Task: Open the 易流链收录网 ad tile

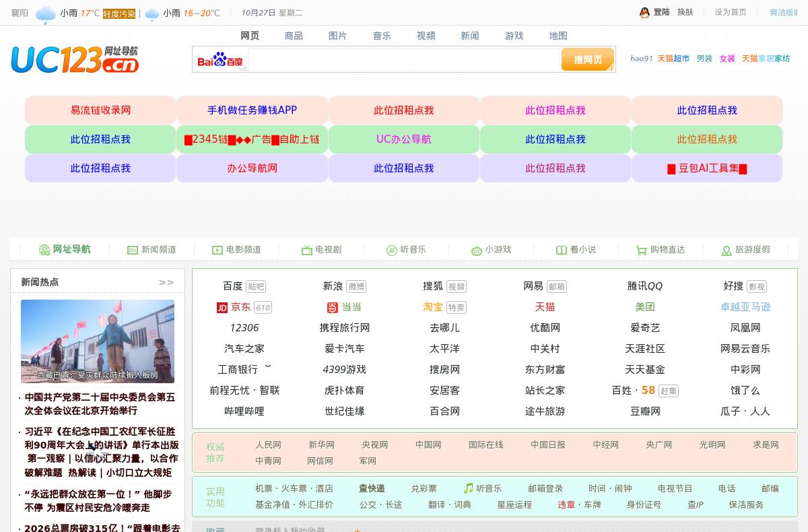Action: point(101,110)
